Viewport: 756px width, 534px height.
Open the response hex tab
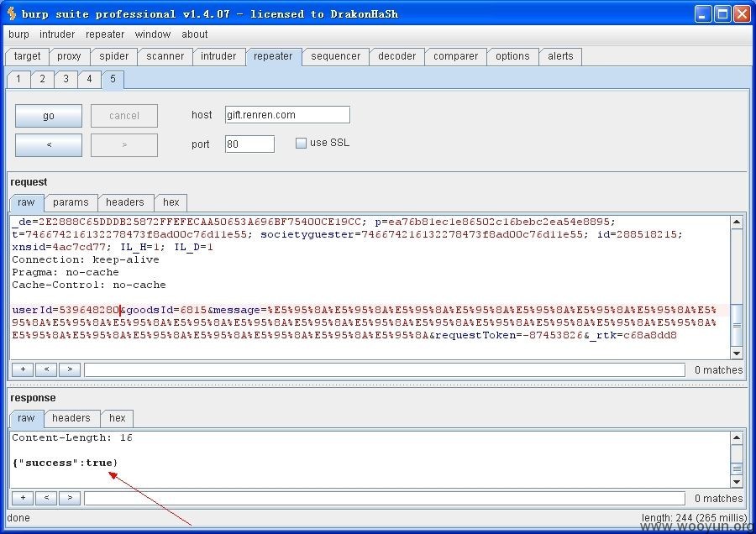click(117, 418)
